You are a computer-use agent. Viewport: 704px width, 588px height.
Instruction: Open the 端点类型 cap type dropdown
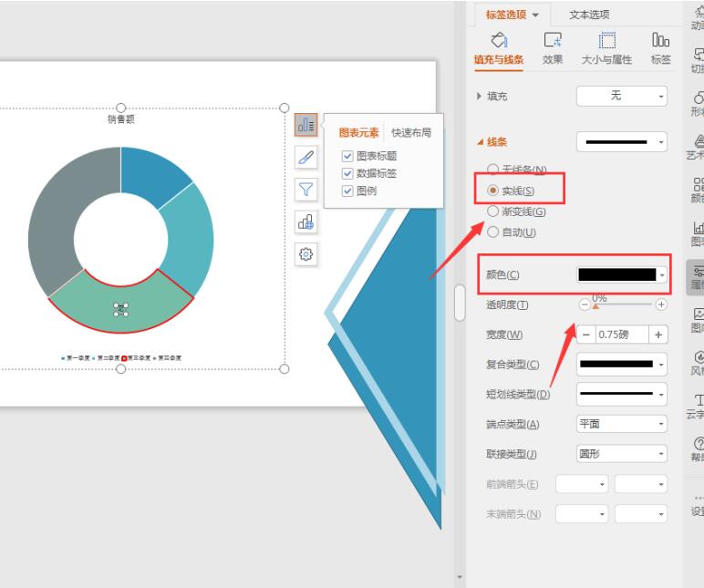[622, 424]
